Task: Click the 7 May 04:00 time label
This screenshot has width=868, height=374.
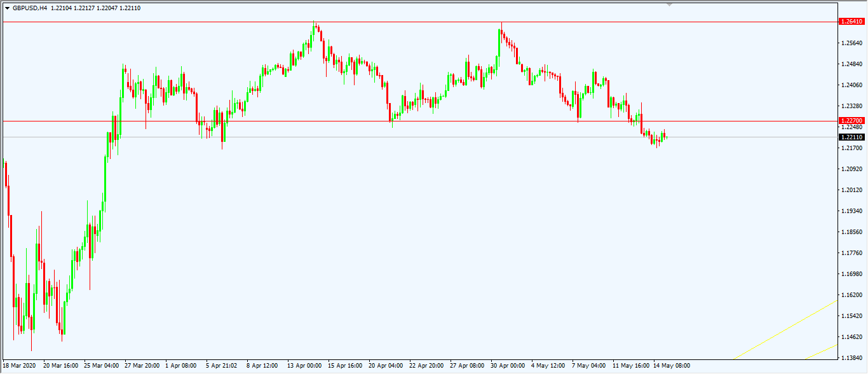Action: click(x=589, y=366)
